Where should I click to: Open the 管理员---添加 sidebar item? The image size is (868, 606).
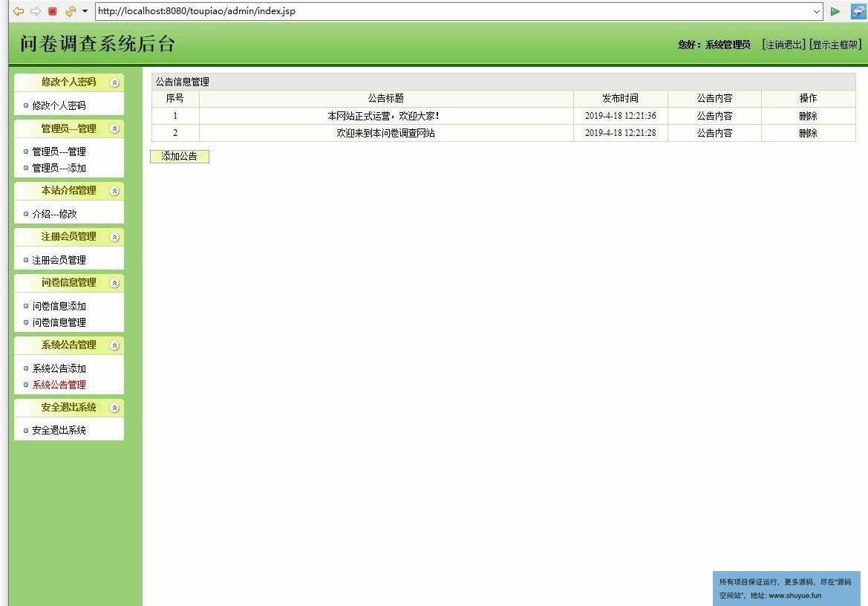pos(59,168)
